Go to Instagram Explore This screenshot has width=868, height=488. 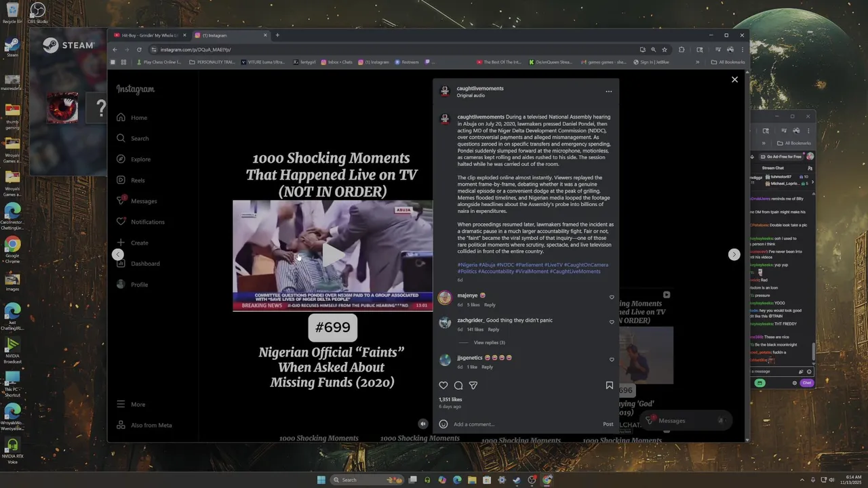[134, 159]
